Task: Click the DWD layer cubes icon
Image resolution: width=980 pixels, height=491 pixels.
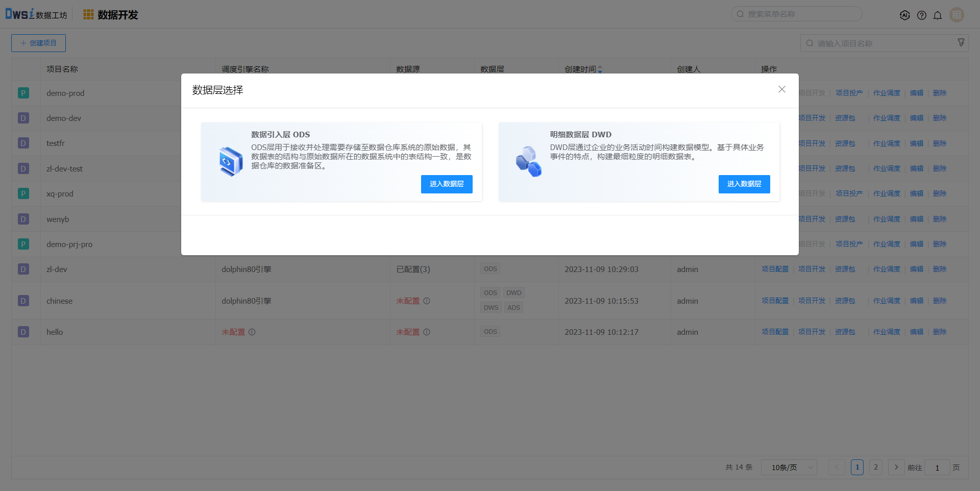Action: 528,161
